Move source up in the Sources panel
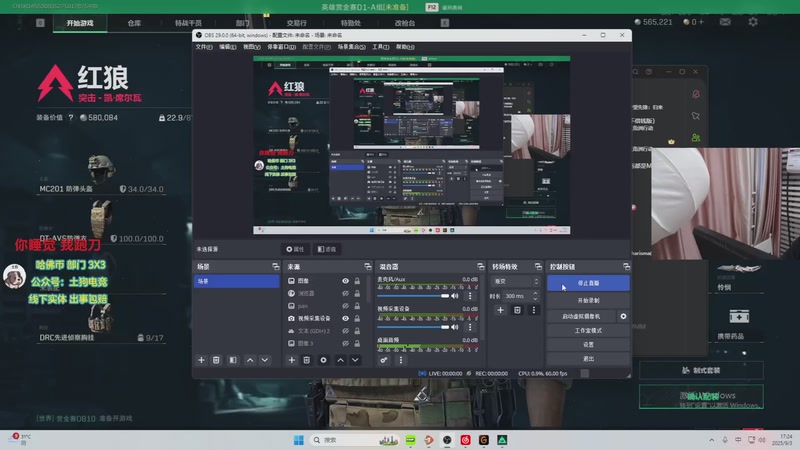800x450 pixels. click(340, 360)
